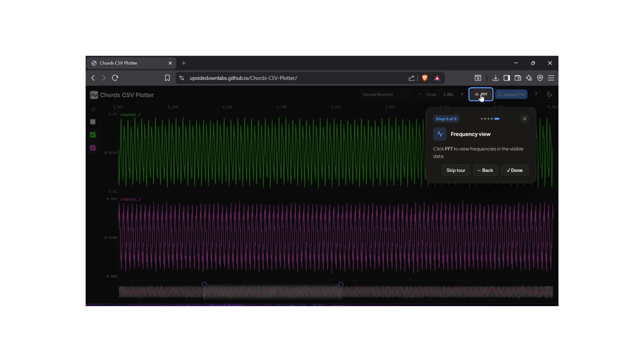The image size is (644, 362).
Task: Click the right range handle on overview
Action: [341, 285]
